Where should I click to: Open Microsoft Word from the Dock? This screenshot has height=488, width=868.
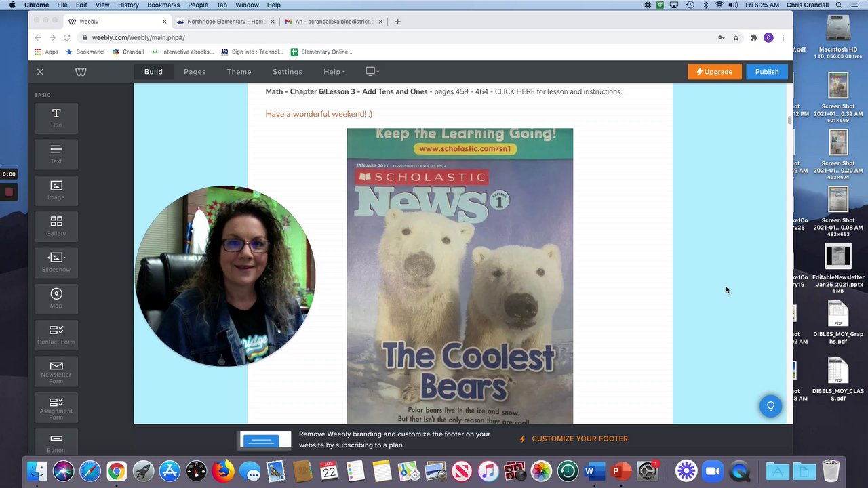594,470
